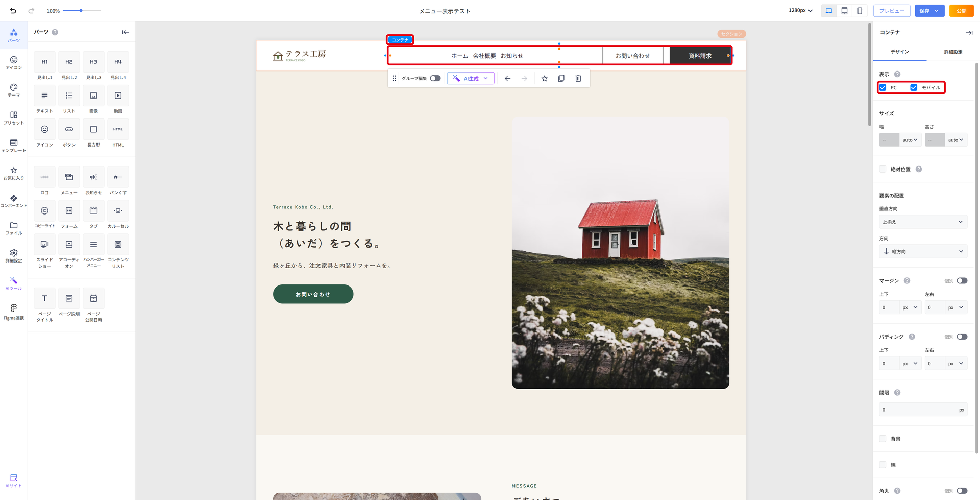Switch to the デザイン tab

pos(900,52)
